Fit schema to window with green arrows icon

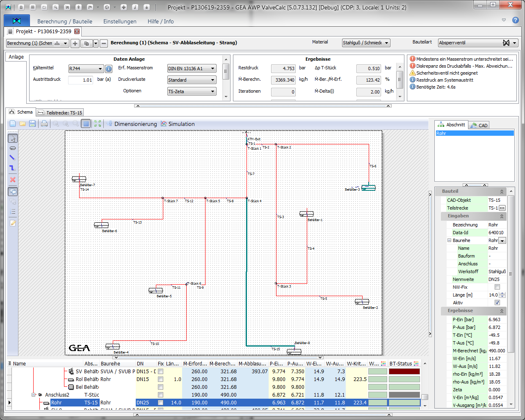tap(97, 124)
